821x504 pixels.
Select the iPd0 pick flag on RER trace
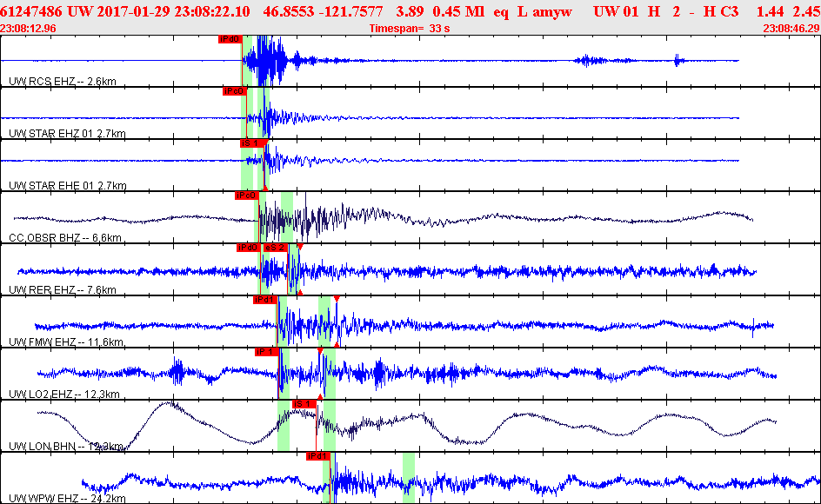[x=248, y=247]
